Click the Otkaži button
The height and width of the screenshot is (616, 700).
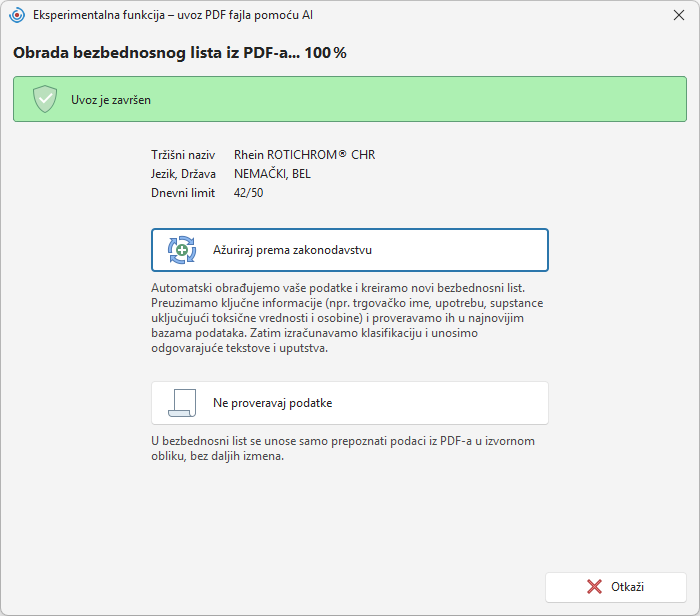(x=616, y=587)
